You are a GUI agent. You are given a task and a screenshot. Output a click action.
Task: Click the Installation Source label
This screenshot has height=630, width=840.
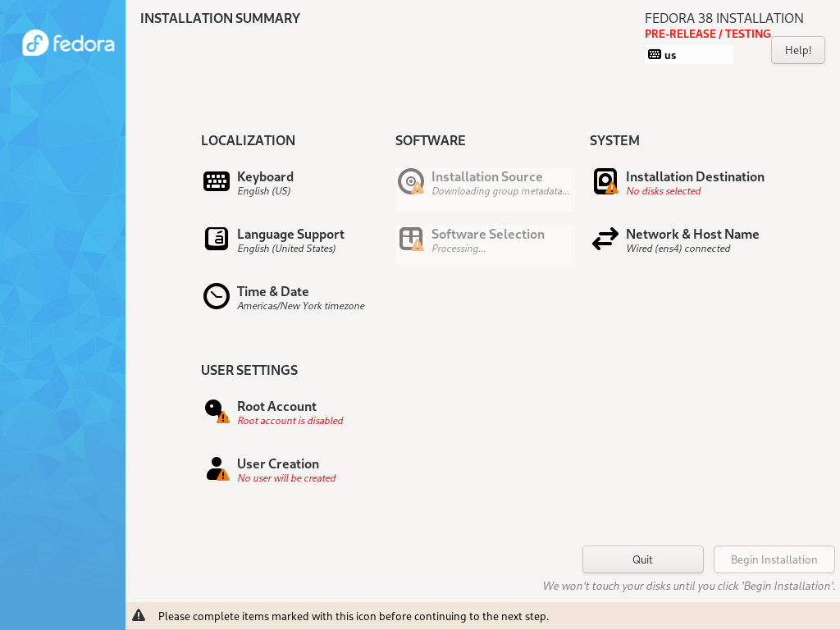487,177
